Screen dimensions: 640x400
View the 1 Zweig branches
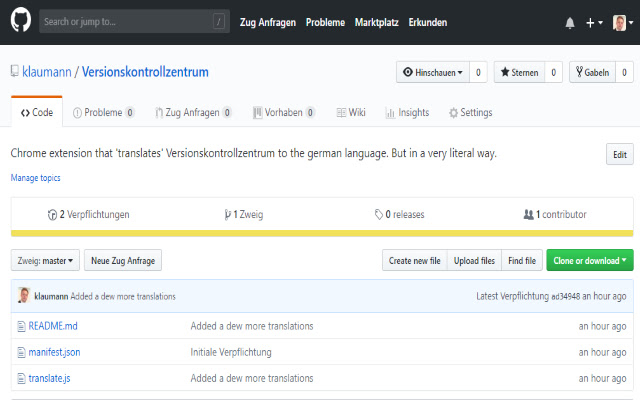tap(244, 214)
